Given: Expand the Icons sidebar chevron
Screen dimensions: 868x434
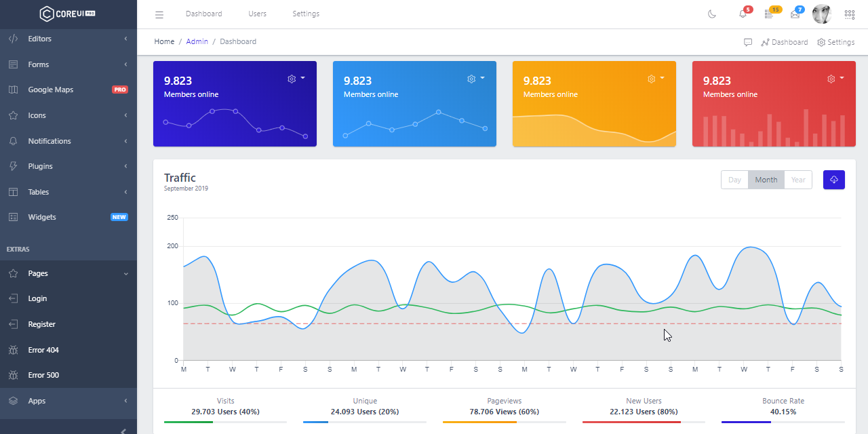Looking at the screenshot, I should [x=125, y=115].
